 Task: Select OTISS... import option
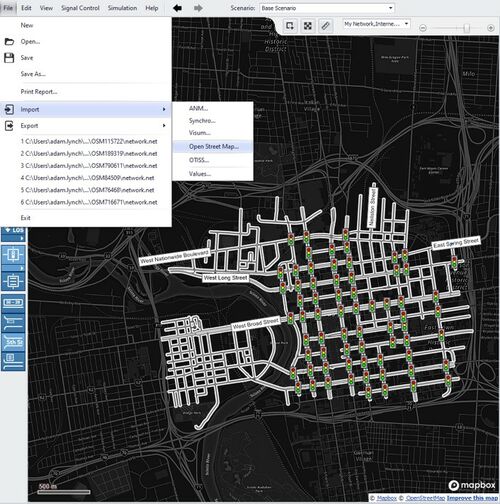[213, 160]
